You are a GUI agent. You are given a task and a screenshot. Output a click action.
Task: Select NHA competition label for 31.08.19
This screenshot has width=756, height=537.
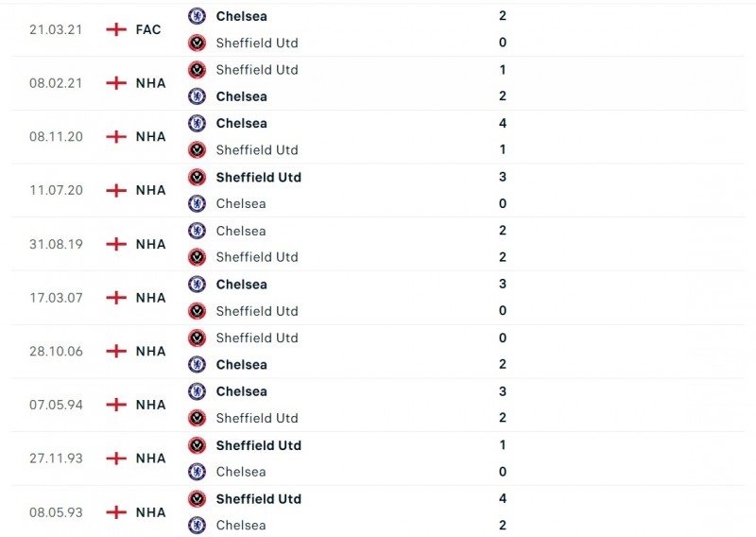(x=150, y=244)
